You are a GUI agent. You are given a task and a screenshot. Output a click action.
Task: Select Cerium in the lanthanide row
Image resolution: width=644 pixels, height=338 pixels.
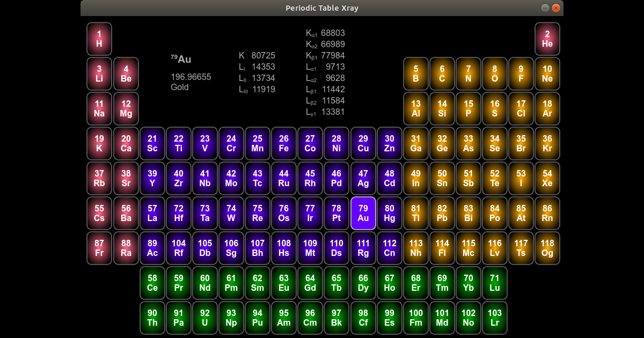[x=152, y=283]
